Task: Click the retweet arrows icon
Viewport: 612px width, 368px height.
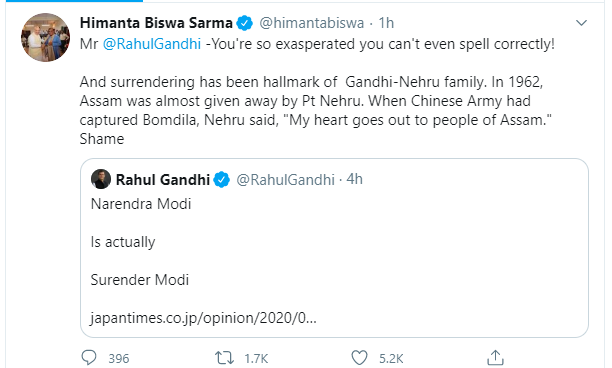Action: point(224,357)
